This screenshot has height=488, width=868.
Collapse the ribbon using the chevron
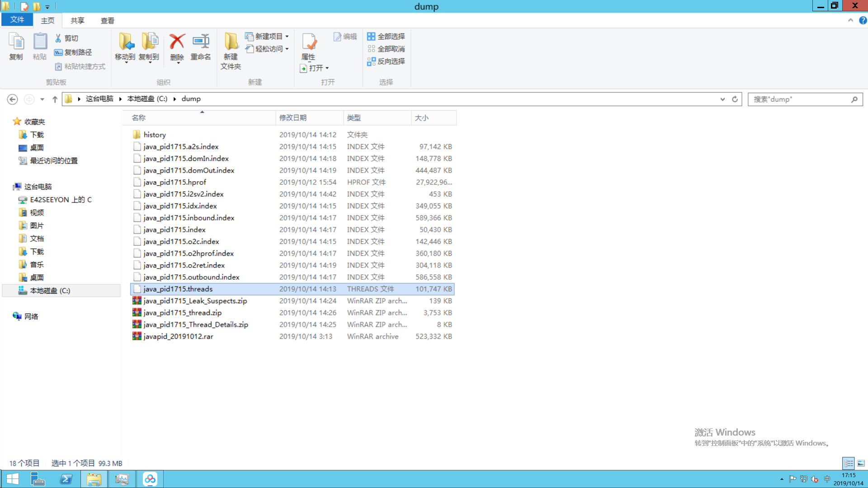pyautogui.click(x=850, y=20)
